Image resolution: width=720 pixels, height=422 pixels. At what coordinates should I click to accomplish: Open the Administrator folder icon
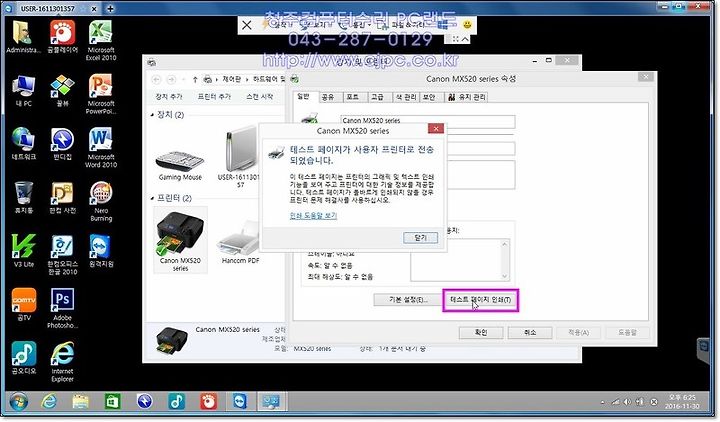pos(22,37)
